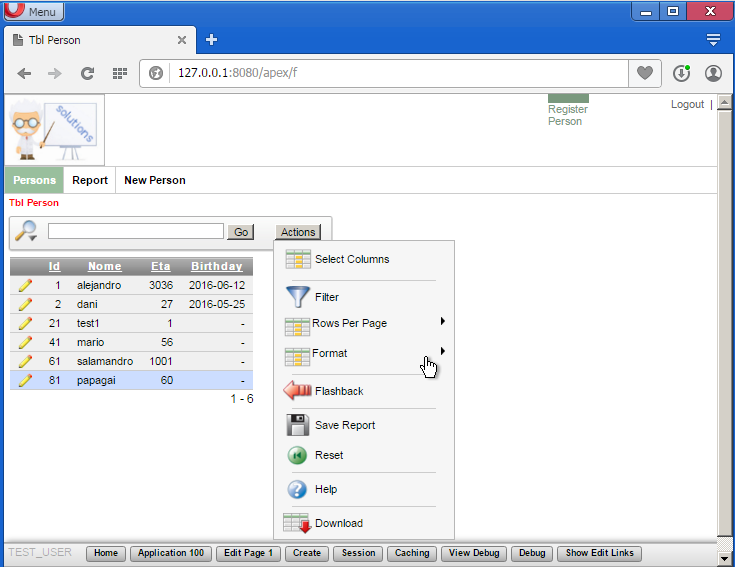This screenshot has width=735, height=567.
Task: Choose Reset in the Actions menu
Action: 329,455
